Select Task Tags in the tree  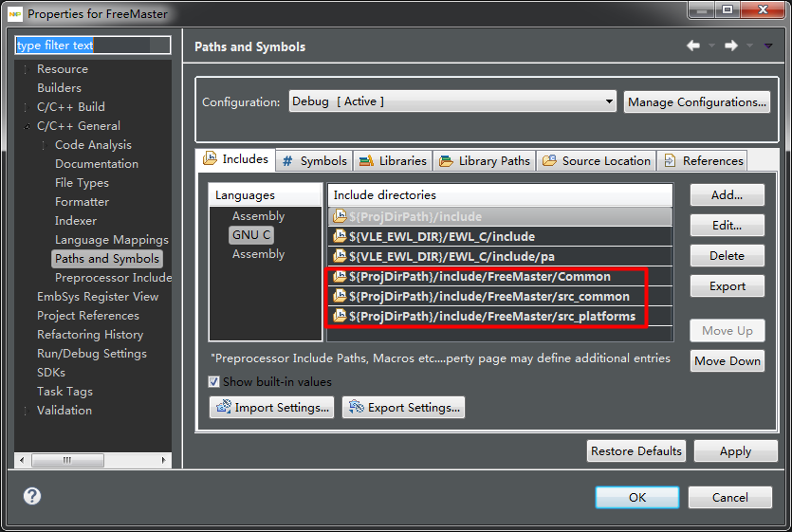[64, 392]
